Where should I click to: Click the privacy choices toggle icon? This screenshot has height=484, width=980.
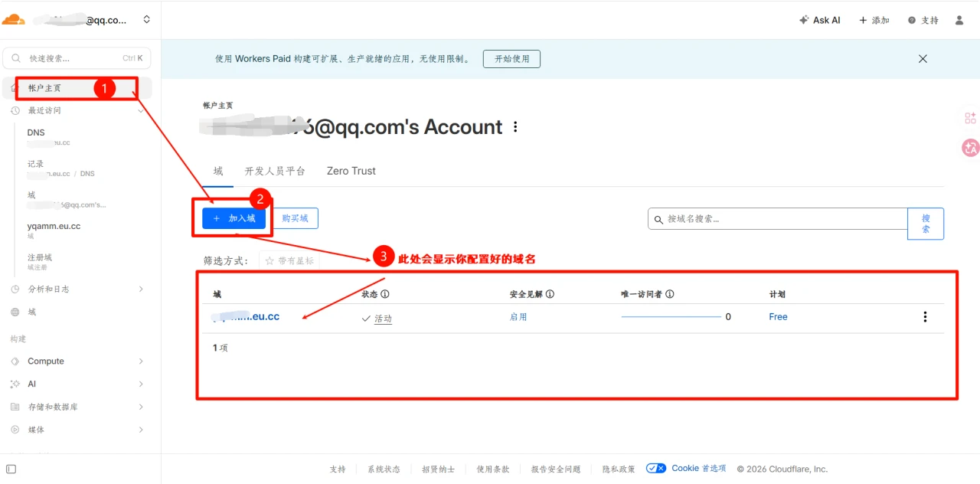[656, 468]
